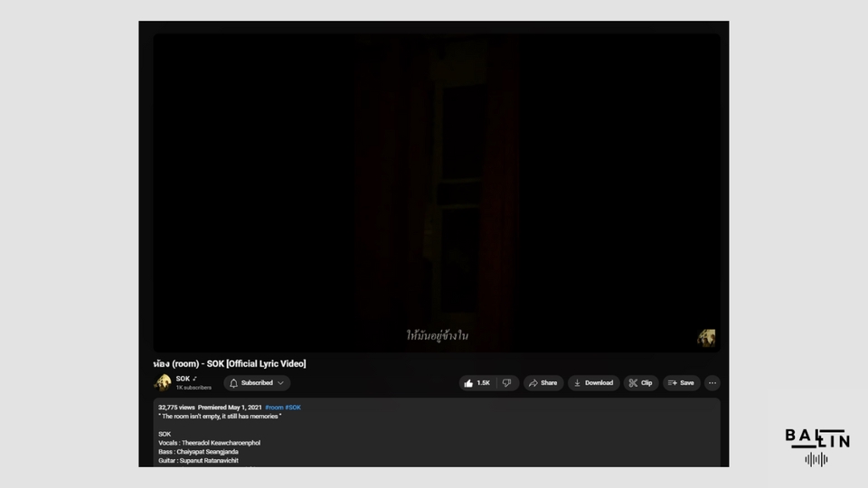Open the #SOK hashtag
Image resolution: width=868 pixels, height=488 pixels.
click(x=293, y=408)
